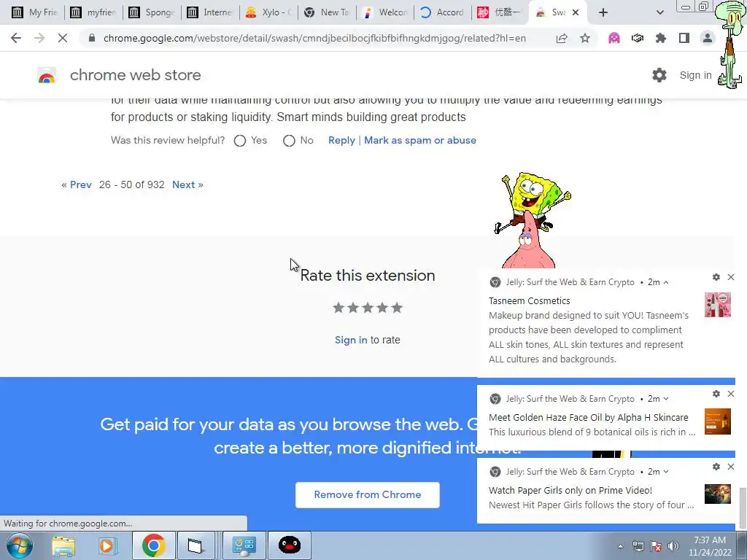Open settings gear on Golden Haze notification
The width and height of the screenshot is (747, 560).
coord(716,394)
